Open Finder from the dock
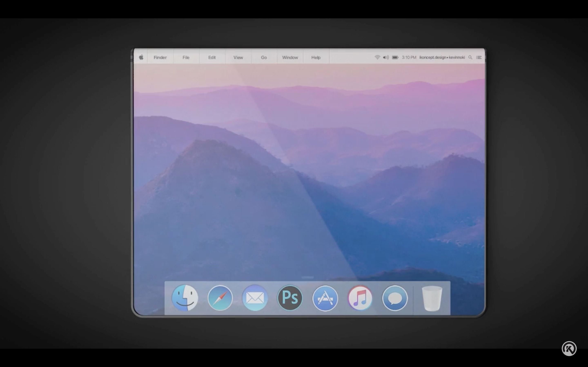This screenshot has width=588, height=367. (185, 298)
